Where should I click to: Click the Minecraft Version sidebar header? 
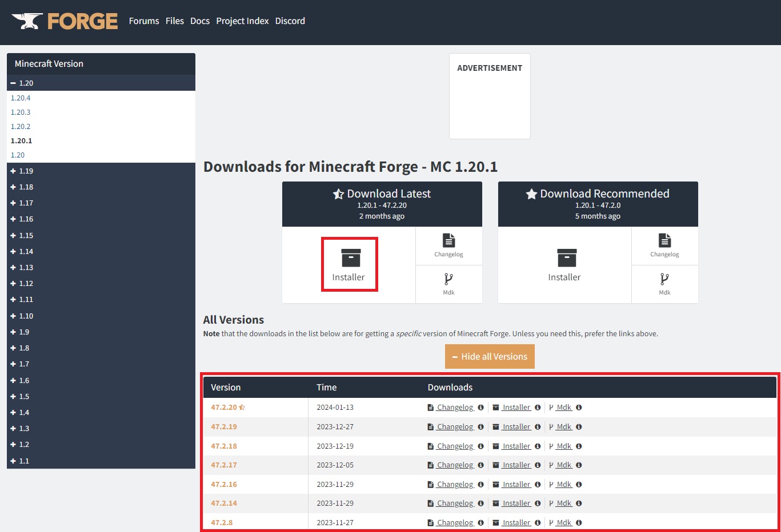pyautogui.click(x=101, y=64)
